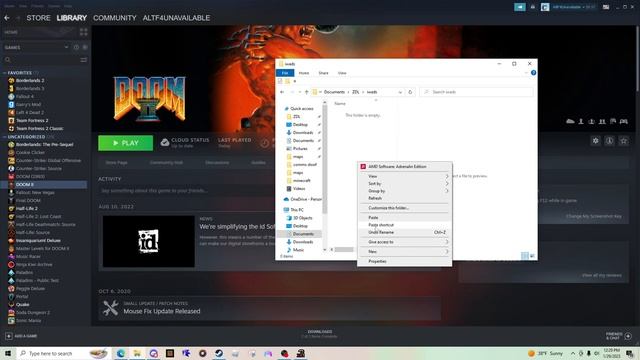Switch Steam to Big Picture mode icon
Screen dimensions: 640x360
[606, 7]
